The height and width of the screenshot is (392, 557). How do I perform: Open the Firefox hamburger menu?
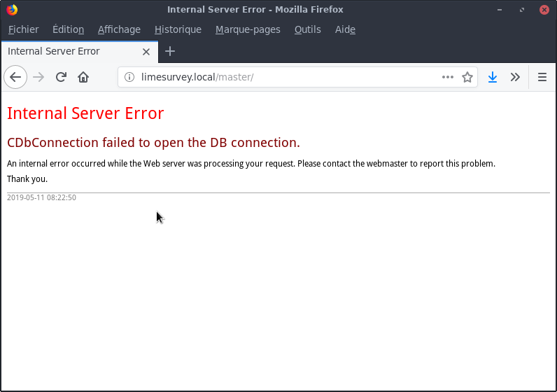pyautogui.click(x=542, y=77)
